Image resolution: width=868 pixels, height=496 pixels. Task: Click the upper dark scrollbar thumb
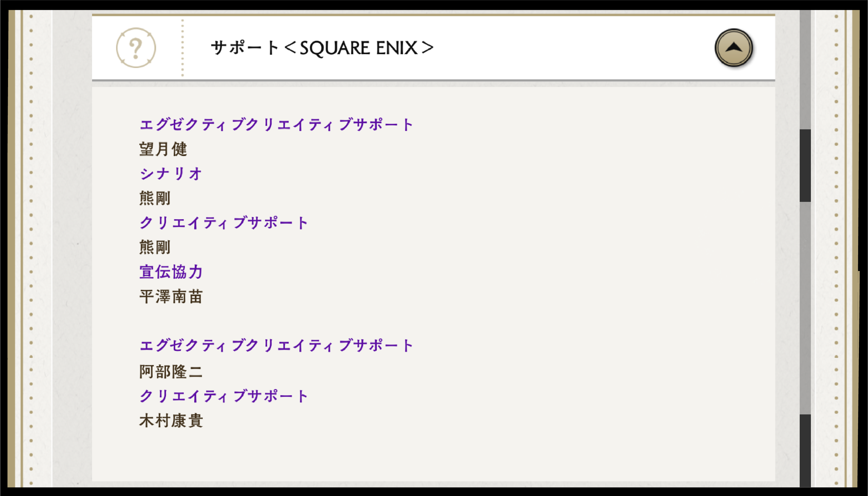coord(805,166)
